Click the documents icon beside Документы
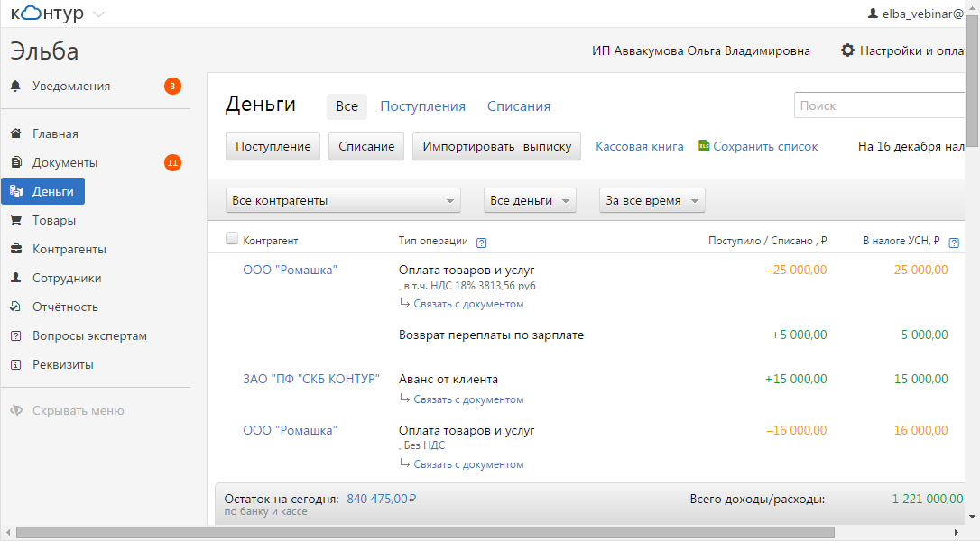This screenshot has height=541, width=980. 16,162
